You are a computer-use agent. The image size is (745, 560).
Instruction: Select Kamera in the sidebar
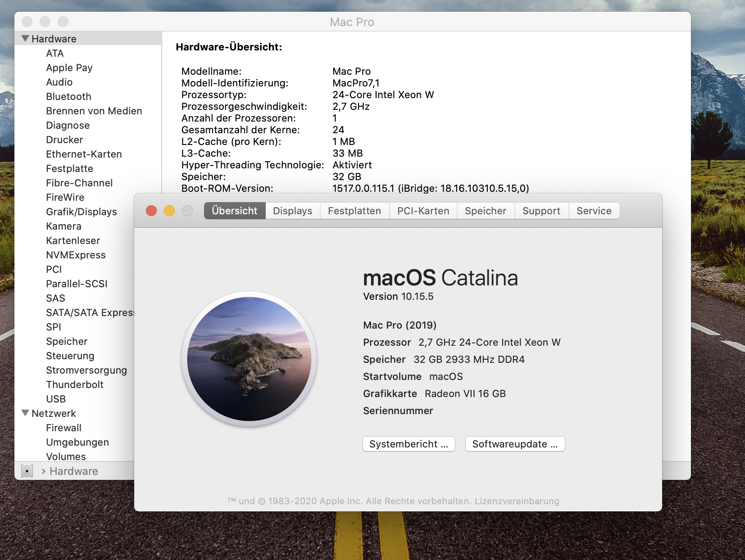pyautogui.click(x=64, y=226)
